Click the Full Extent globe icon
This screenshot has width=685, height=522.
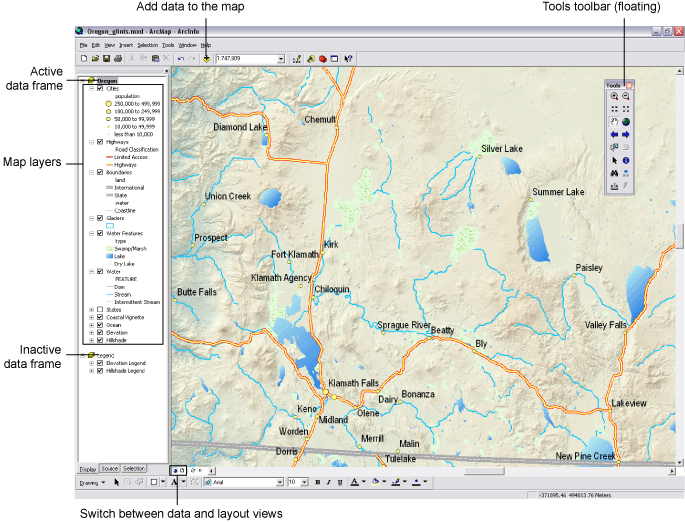626,121
